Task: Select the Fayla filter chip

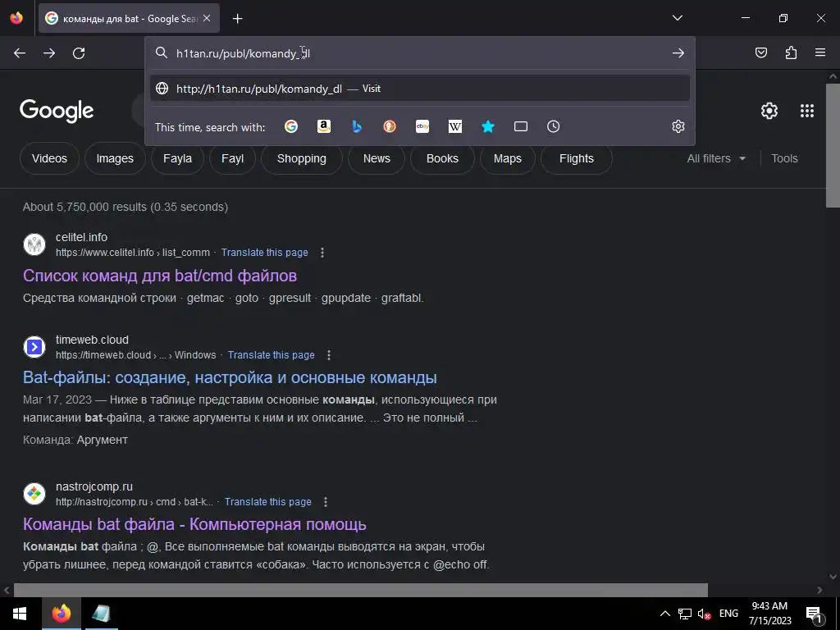Action: click(x=177, y=158)
